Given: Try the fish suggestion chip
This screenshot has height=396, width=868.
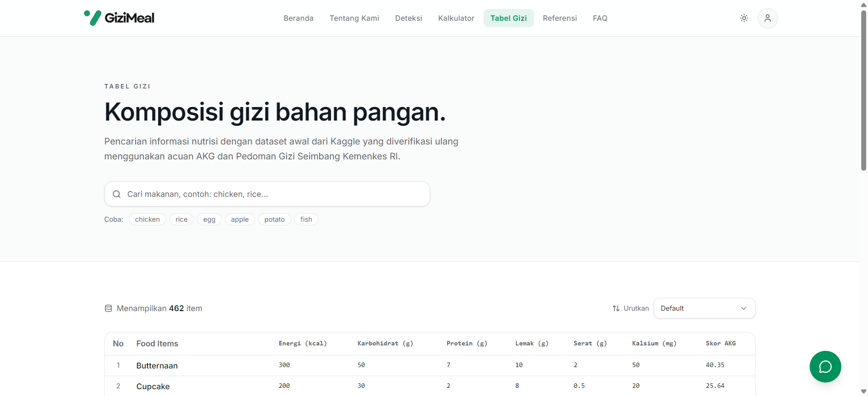Looking at the screenshot, I should pyautogui.click(x=306, y=219).
